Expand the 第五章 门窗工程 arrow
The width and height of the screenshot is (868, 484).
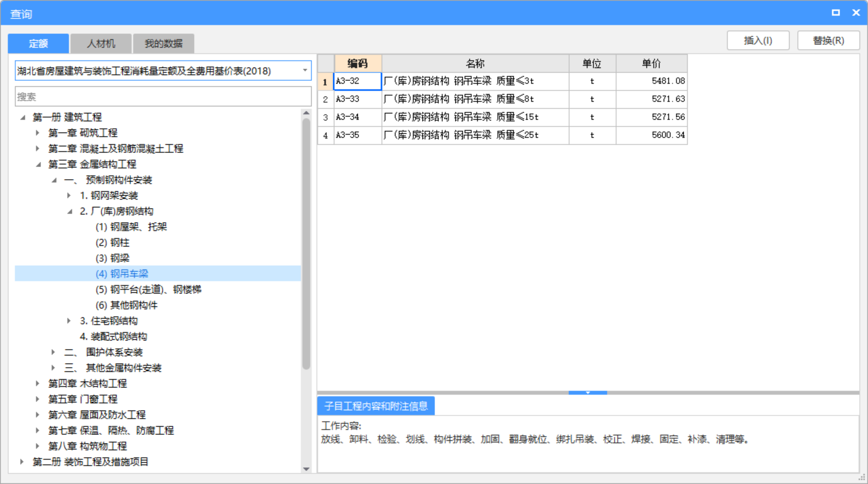pos(38,399)
